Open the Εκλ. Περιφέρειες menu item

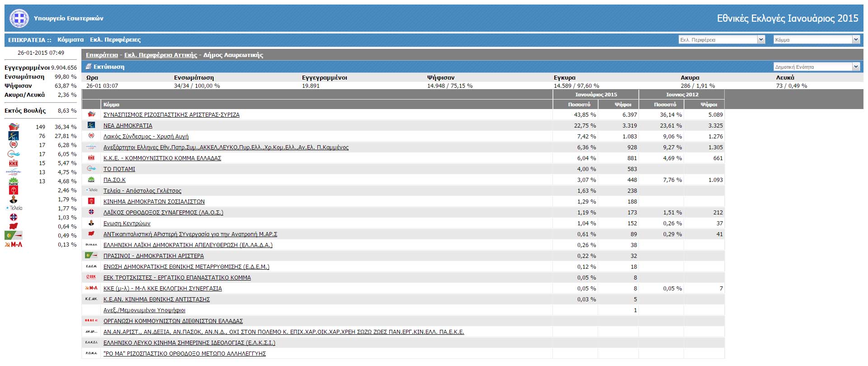point(115,40)
